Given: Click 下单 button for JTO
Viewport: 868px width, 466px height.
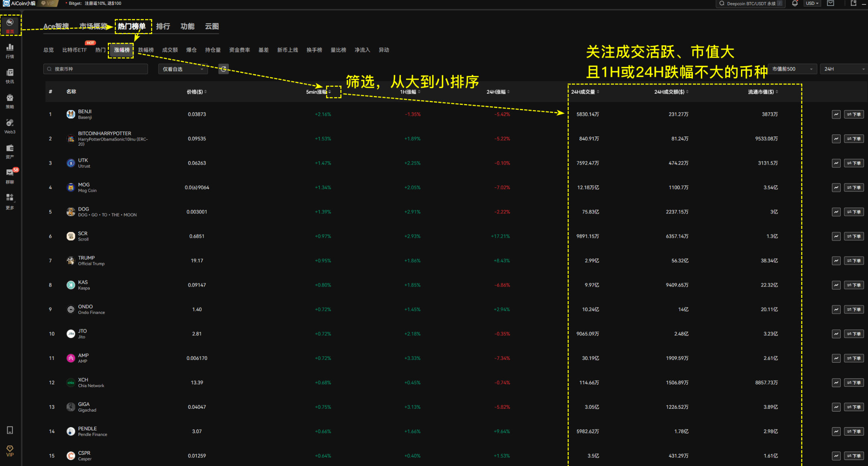Looking at the screenshot, I should 854,334.
